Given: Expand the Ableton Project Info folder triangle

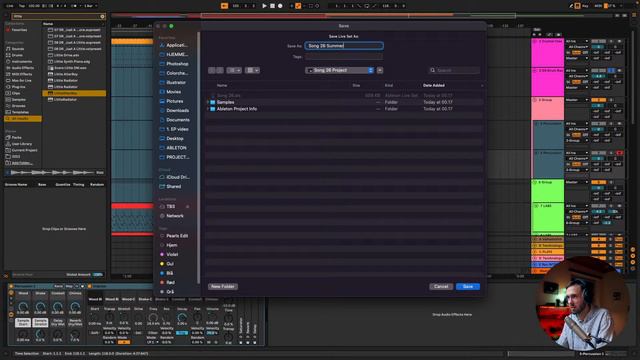Looking at the screenshot, I should pyautogui.click(x=208, y=109).
